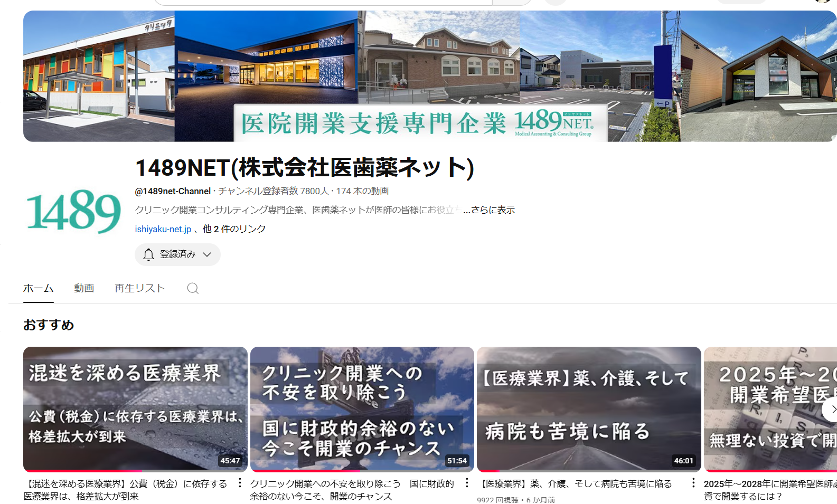837x504 pixels.
Task: Show the 他 2 件のリンク list
Action: coord(234,229)
